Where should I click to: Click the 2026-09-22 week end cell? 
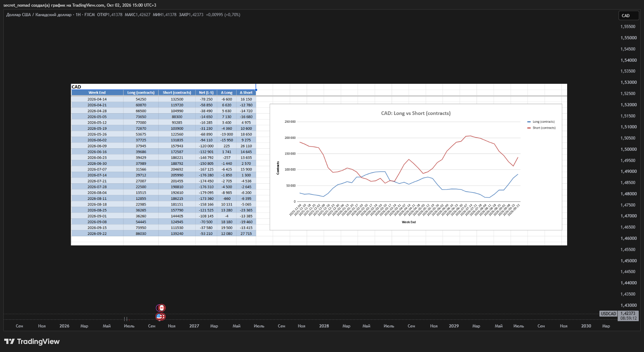[97, 233]
